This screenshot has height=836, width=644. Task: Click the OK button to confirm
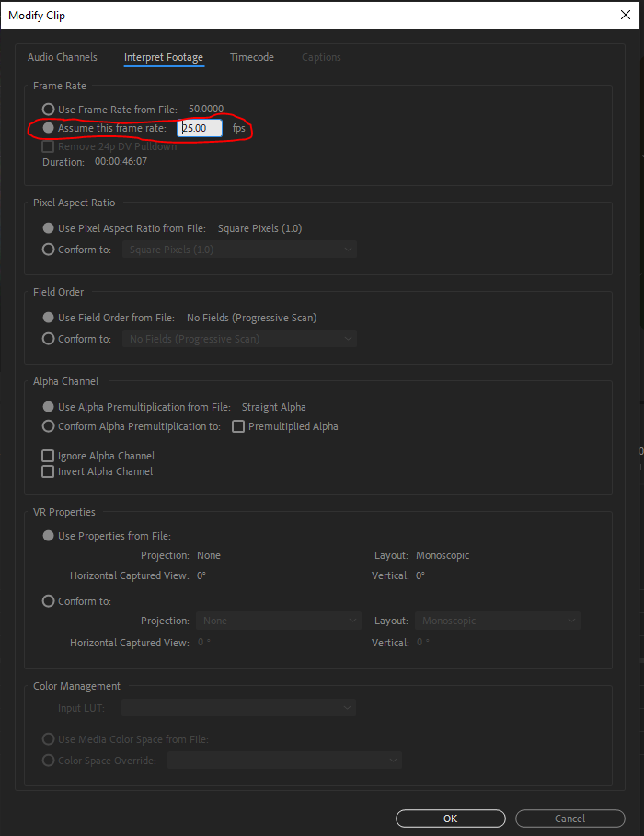tap(450, 818)
